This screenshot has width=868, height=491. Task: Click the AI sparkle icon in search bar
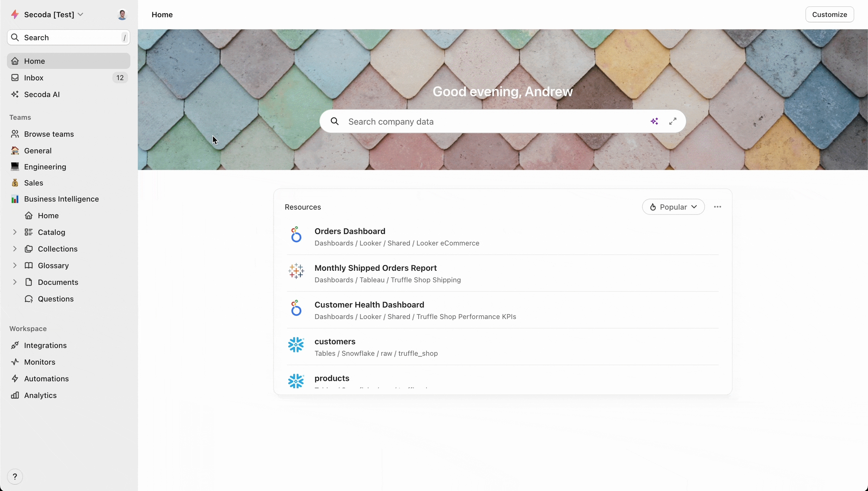point(654,121)
